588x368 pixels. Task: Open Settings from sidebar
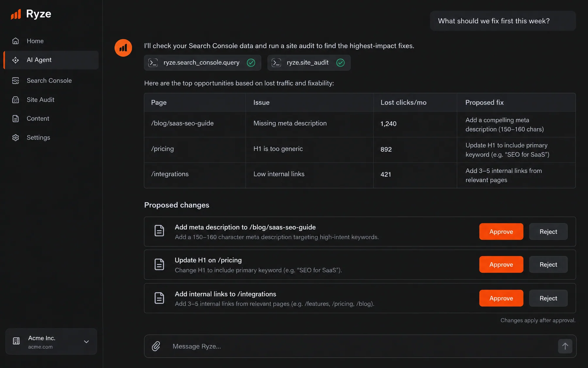(51, 137)
